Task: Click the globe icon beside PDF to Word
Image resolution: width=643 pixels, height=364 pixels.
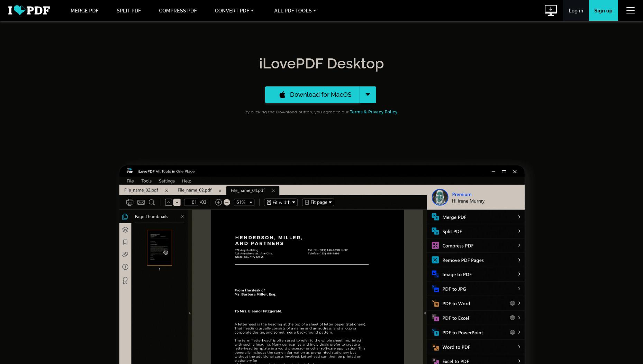Action: pyautogui.click(x=512, y=303)
